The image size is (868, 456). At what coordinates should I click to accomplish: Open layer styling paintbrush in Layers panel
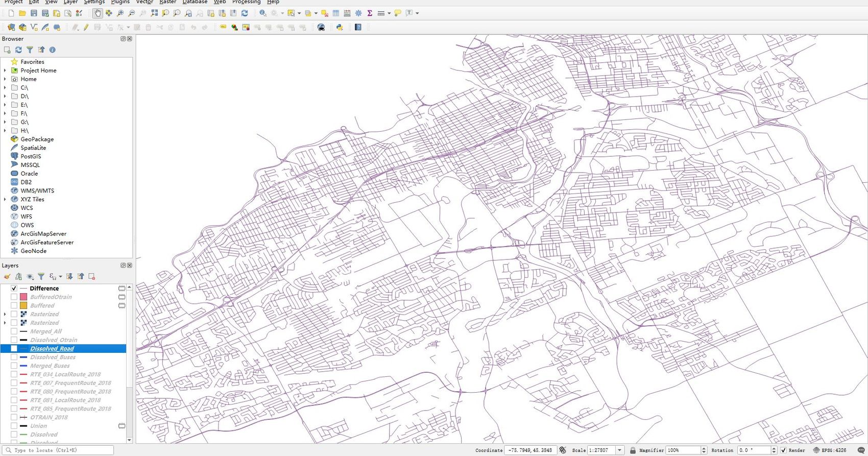pos(7,276)
